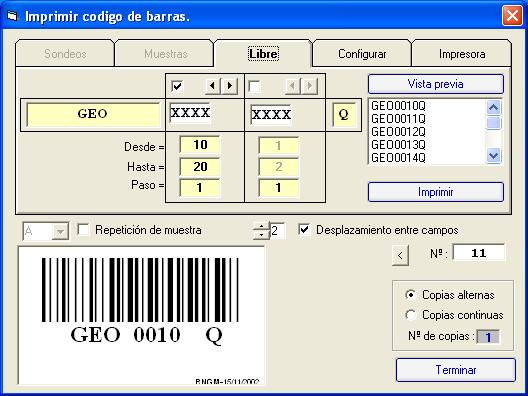
Task: Click down arrow of list scrollbar
Action: point(494,156)
